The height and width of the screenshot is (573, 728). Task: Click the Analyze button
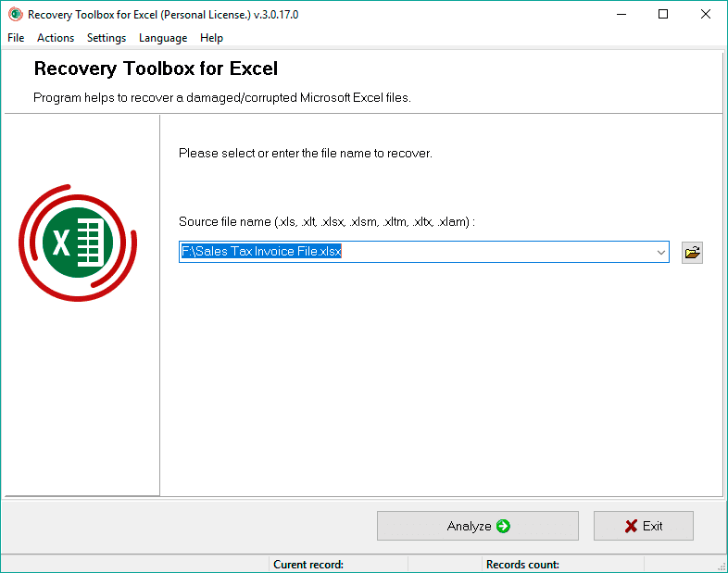click(477, 526)
